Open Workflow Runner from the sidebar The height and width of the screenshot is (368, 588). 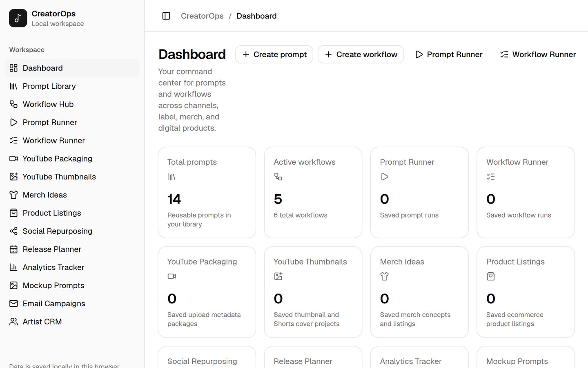(72, 141)
